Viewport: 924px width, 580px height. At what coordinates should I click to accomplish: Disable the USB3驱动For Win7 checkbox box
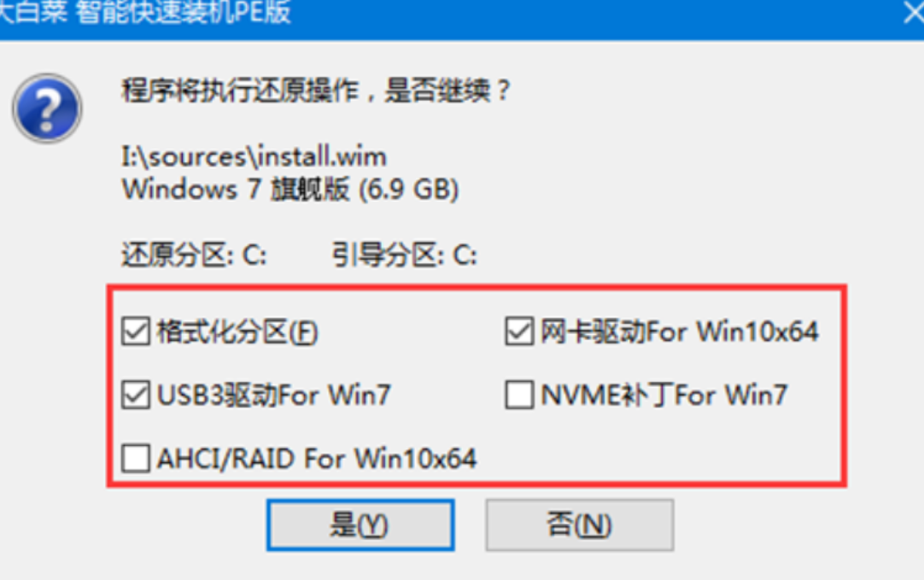tap(136, 395)
